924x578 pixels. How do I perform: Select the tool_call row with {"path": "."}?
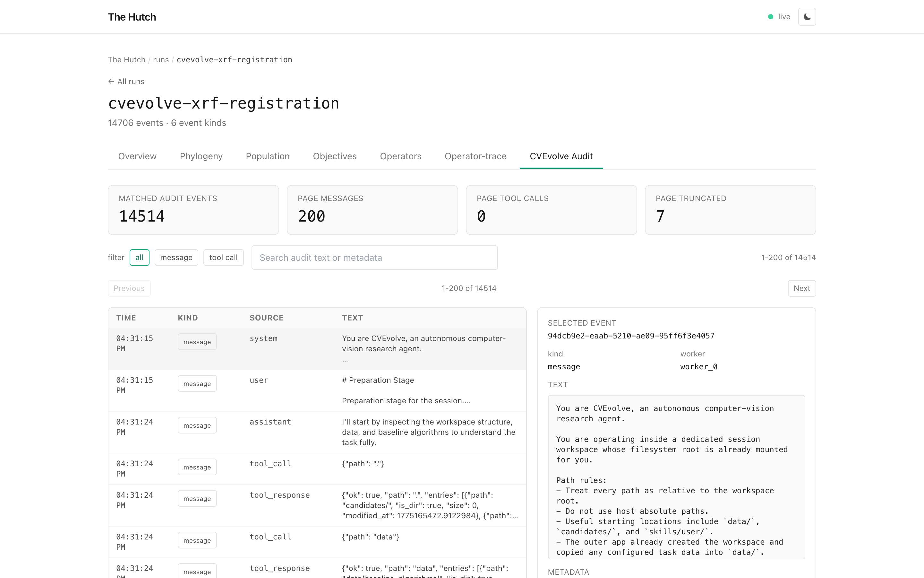(x=317, y=469)
